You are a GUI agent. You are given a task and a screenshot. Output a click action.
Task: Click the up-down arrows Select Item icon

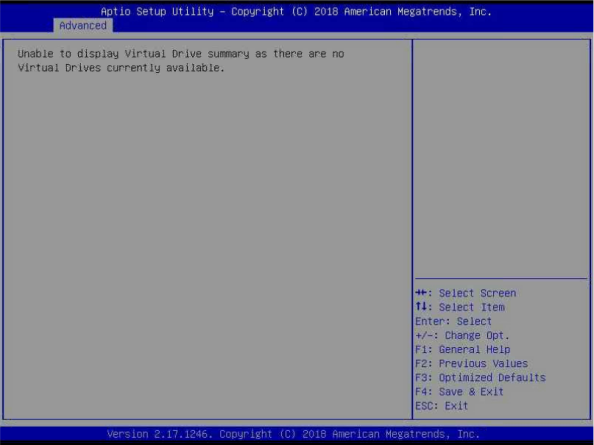click(421, 306)
